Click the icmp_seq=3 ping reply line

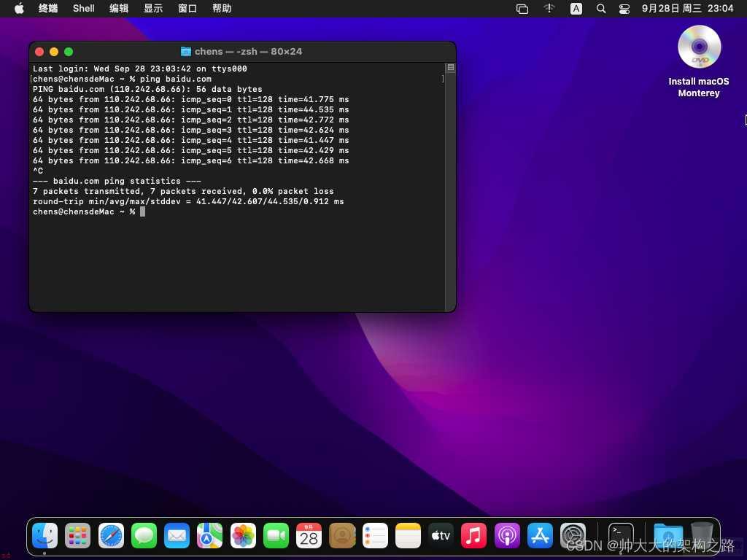(190, 130)
